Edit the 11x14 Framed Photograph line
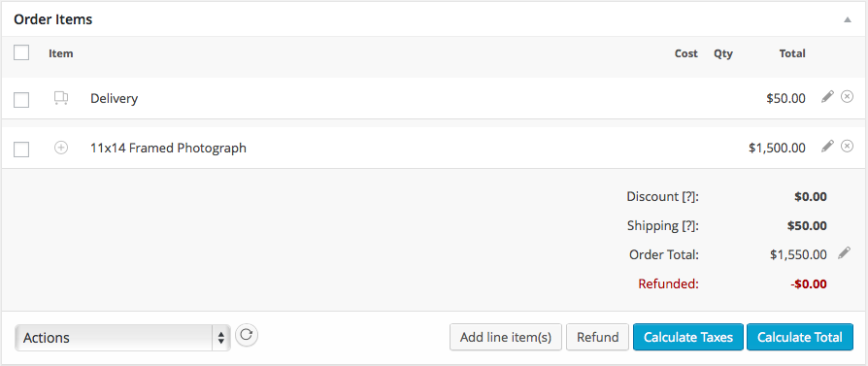868x366 pixels. click(x=827, y=147)
